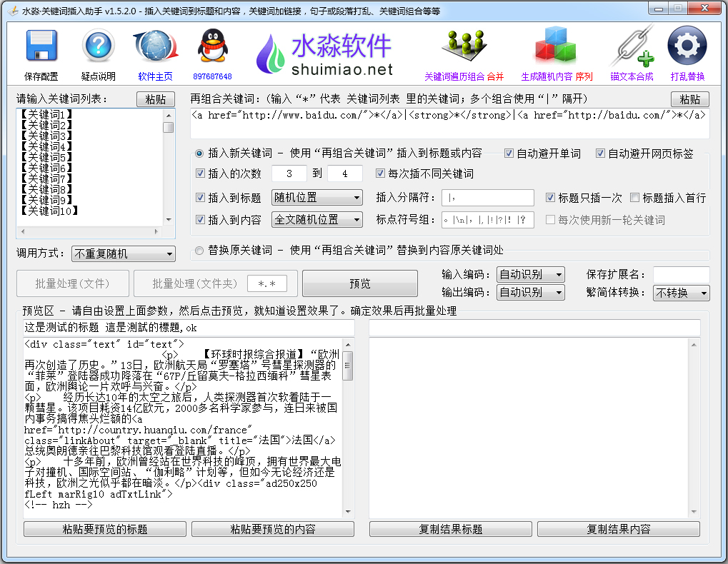The width and height of the screenshot is (728, 564).
Task: Select the 替换原关键词 radio button
Action: [x=201, y=249]
